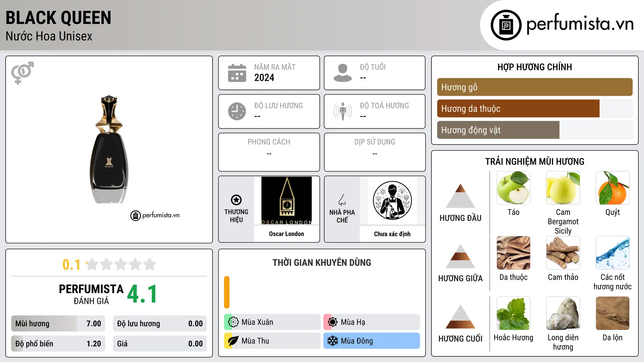Click the Hương động vật accord bar
The height and width of the screenshot is (362, 644).
tap(535, 130)
